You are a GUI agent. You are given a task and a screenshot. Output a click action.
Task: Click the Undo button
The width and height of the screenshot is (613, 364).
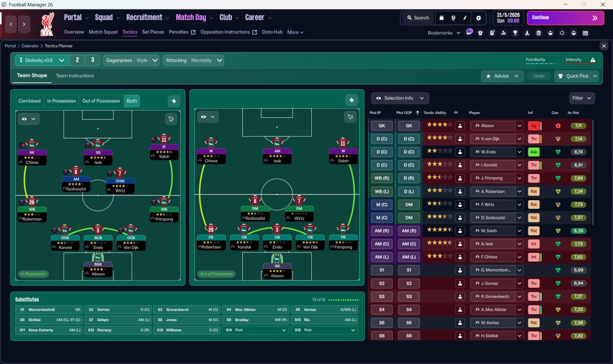point(539,76)
